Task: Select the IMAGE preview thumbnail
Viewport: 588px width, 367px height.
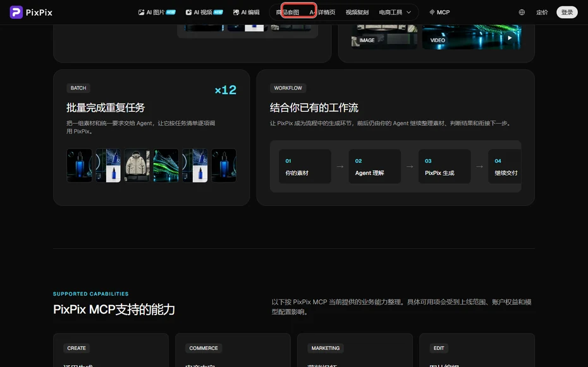Action: (x=384, y=37)
